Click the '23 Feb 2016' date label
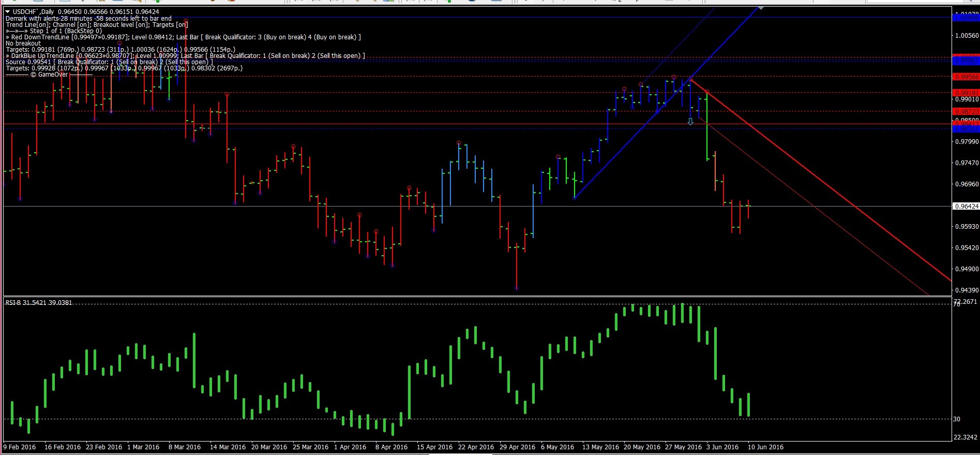 [104, 447]
